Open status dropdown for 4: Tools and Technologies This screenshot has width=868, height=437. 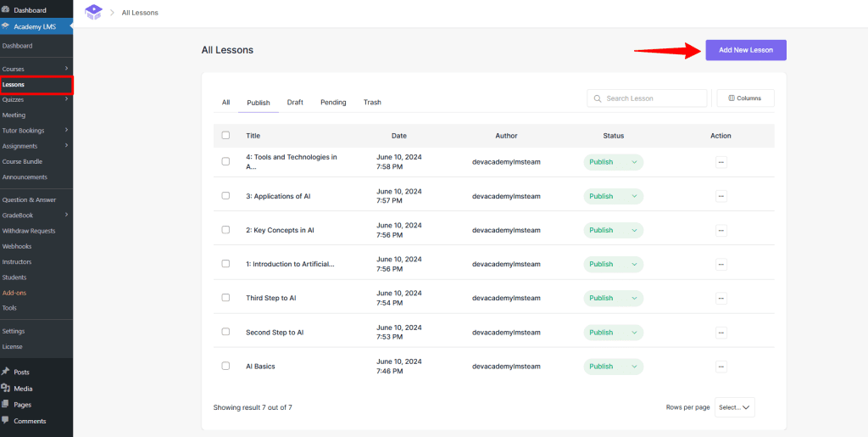(614, 162)
